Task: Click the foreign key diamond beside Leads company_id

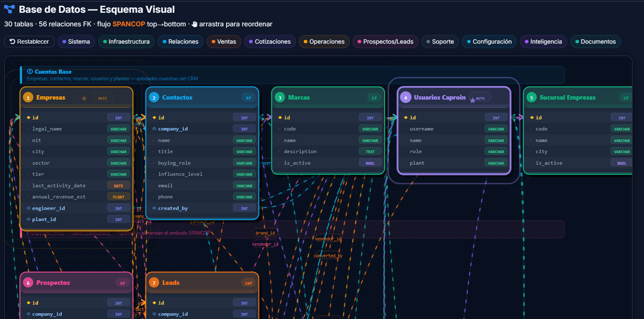Action: (154, 314)
